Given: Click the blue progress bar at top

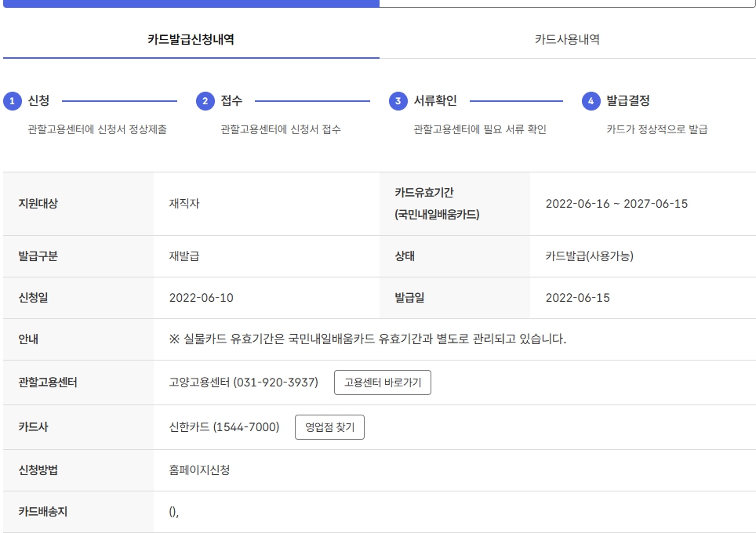Looking at the screenshot, I should point(188,4).
